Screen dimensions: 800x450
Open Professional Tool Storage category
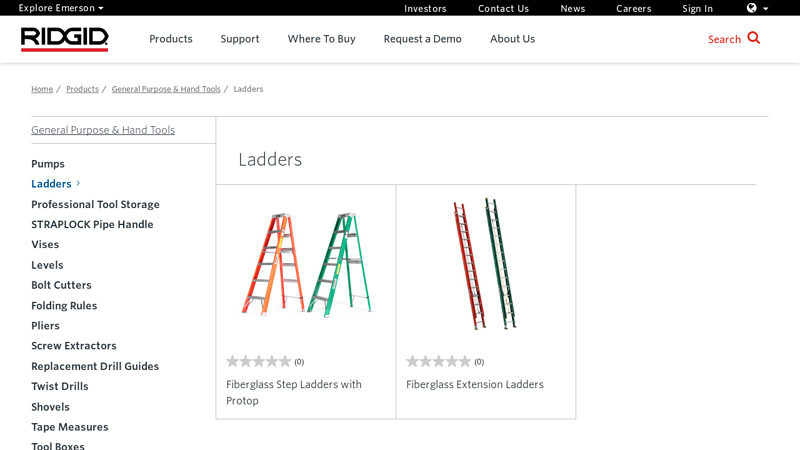pos(95,204)
